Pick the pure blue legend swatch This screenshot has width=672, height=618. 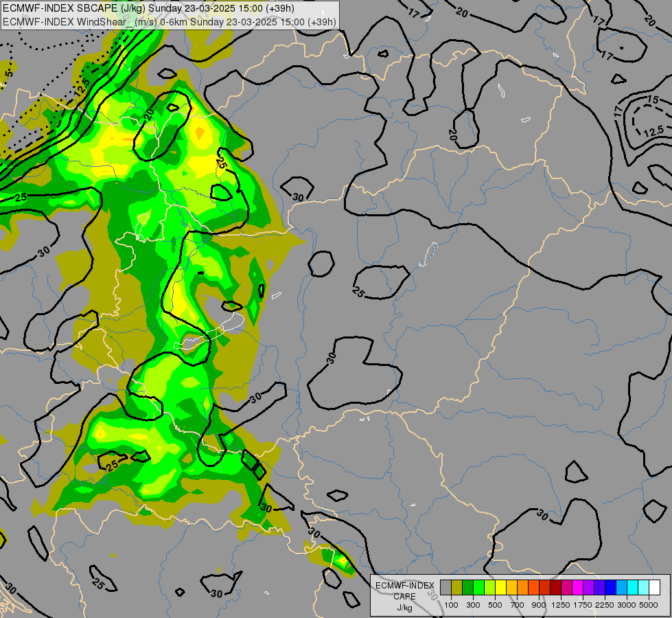(610, 587)
